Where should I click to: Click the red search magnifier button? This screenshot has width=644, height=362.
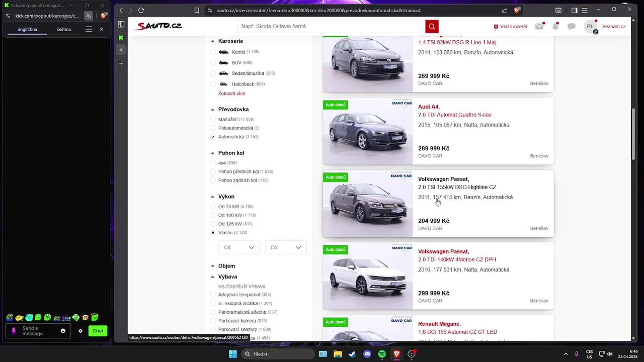tap(432, 26)
